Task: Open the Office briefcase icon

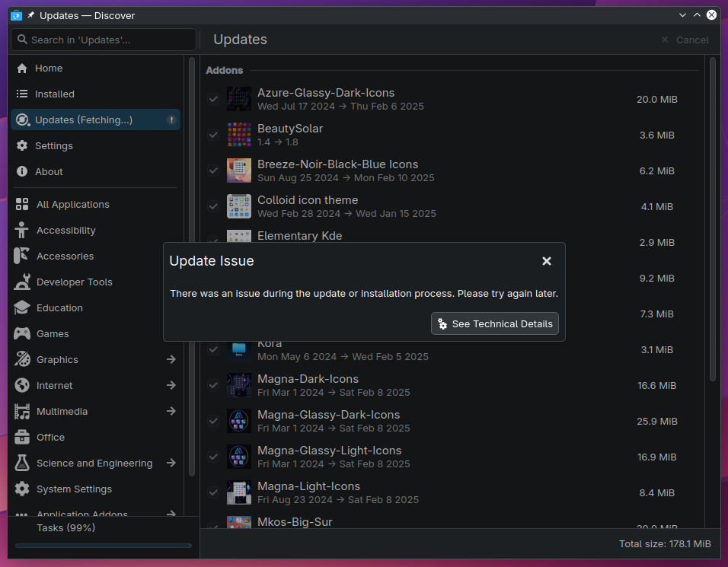Action: click(x=22, y=437)
